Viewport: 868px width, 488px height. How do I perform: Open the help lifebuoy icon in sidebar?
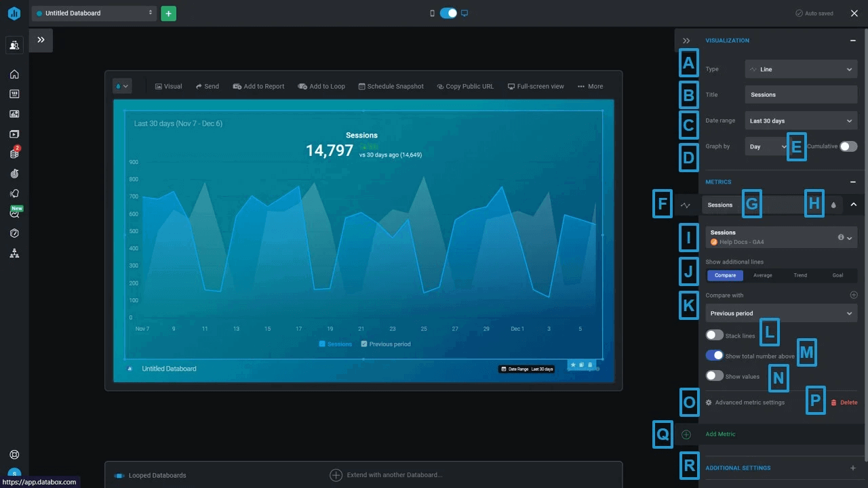click(x=14, y=455)
